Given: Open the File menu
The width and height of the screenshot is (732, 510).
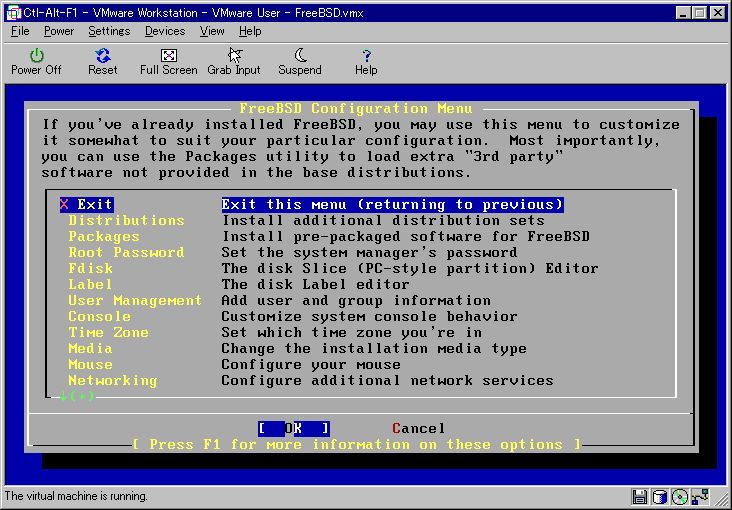Looking at the screenshot, I should (x=20, y=31).
